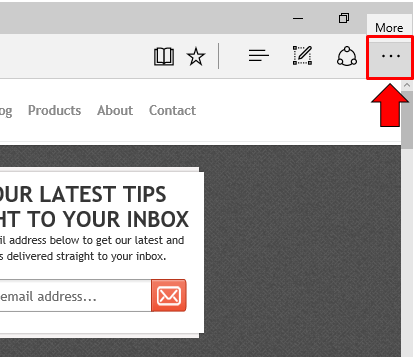Restore down the browser window

tap(344, 18)
